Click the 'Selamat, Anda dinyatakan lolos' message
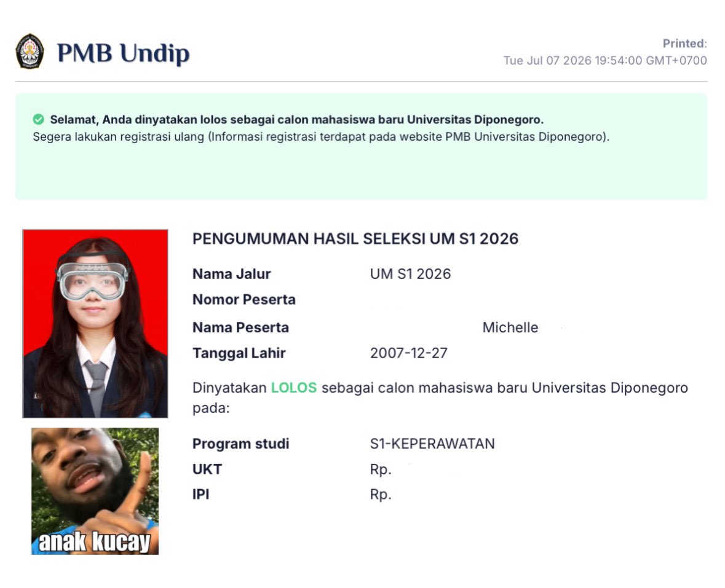The width and height of the screenshot is (725, 588). [297, 120]
